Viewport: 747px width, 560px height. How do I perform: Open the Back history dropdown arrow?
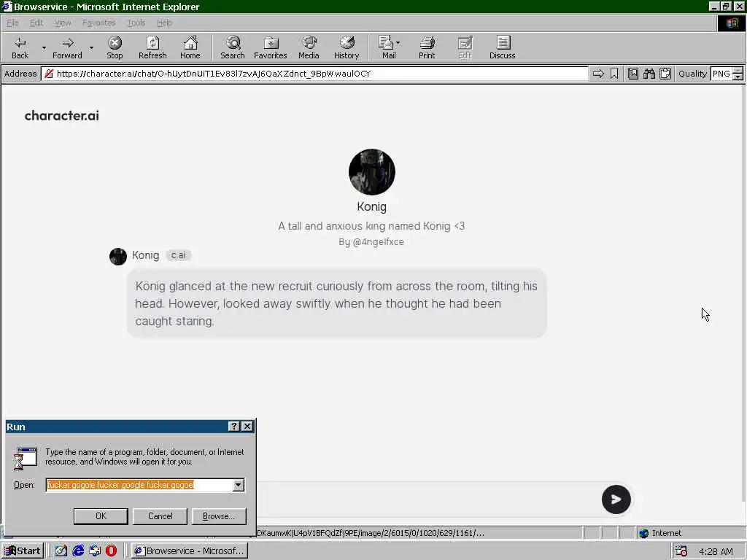pyautogui.click(x=44, y=47)
